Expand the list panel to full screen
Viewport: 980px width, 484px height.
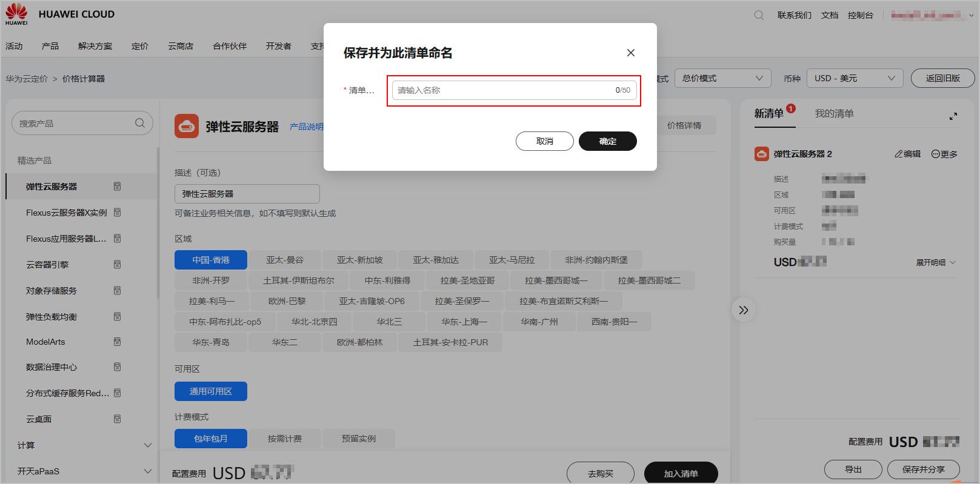point(953,116)
